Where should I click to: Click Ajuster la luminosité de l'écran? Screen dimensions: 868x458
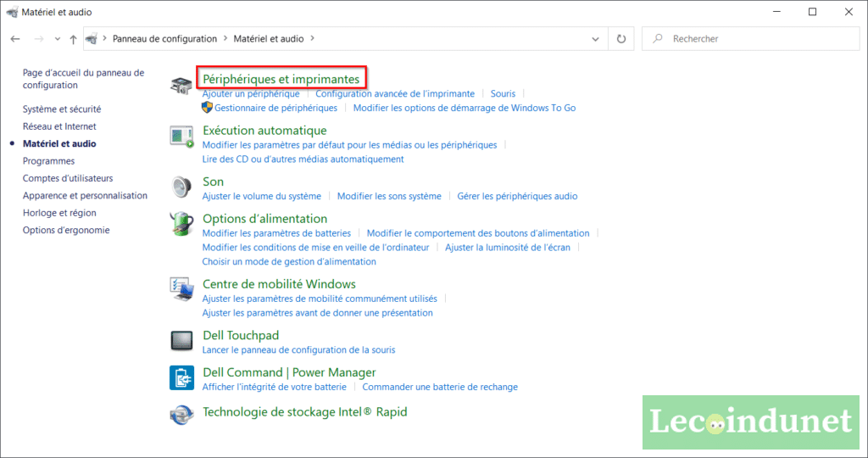(508, 248)
